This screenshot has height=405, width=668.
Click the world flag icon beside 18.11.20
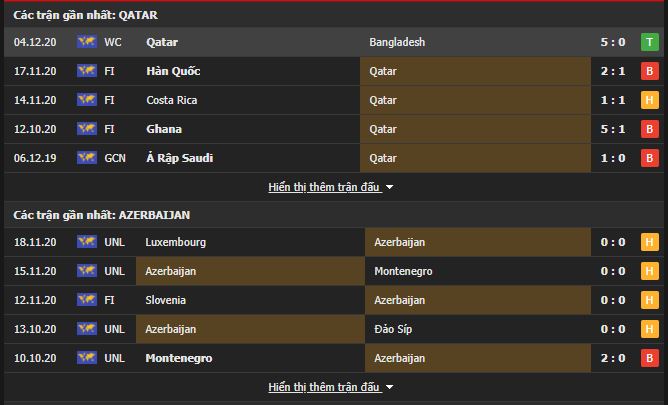point(87,242)
